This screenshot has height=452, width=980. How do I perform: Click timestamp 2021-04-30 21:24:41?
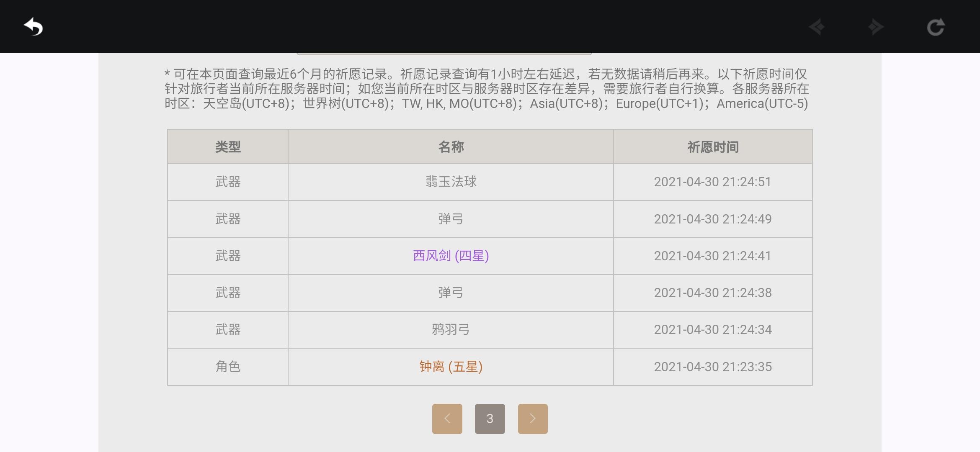pos(713,256)
